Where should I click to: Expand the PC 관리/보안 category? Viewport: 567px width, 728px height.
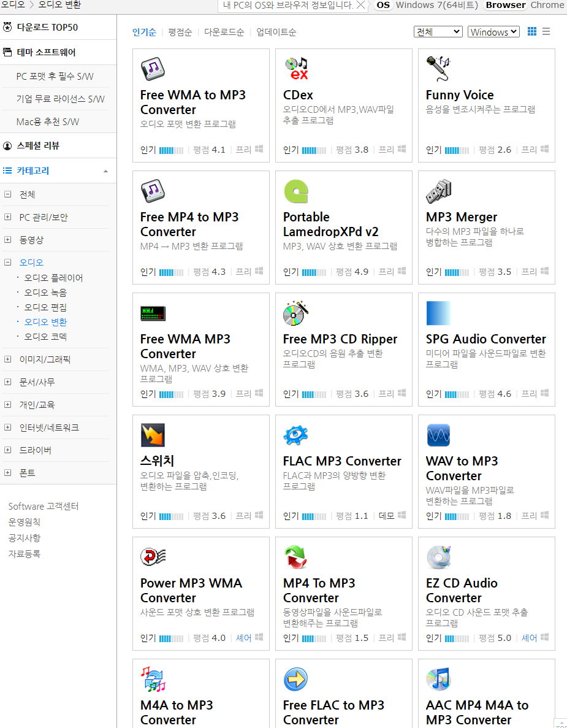coord(8,217)
